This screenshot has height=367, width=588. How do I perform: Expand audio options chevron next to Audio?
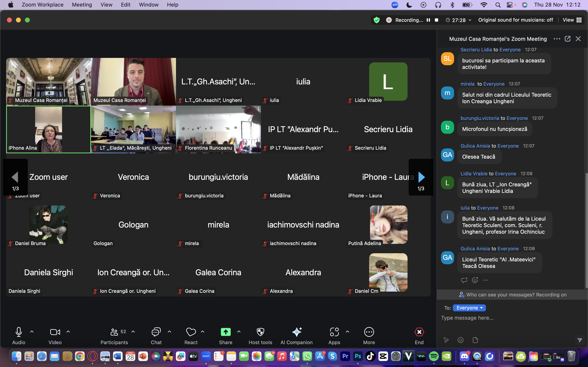32,332
